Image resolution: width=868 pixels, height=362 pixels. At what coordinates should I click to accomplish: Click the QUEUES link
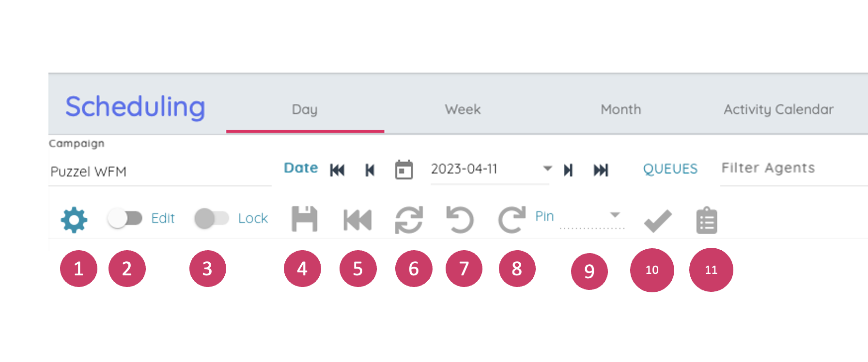(x=670, y=169)
